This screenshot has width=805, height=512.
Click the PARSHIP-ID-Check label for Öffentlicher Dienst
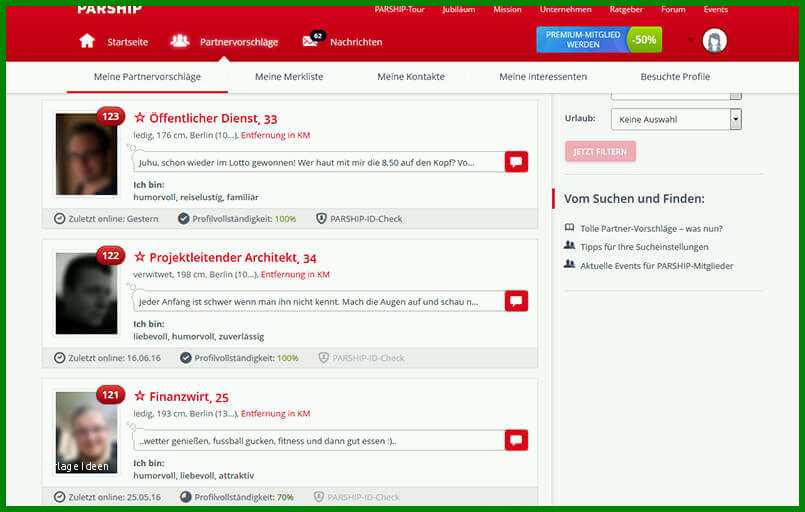366,219
